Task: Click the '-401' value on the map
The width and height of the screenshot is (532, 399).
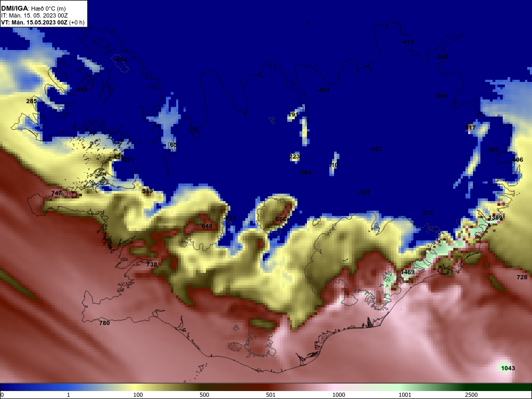Action: tap(323, 90)
